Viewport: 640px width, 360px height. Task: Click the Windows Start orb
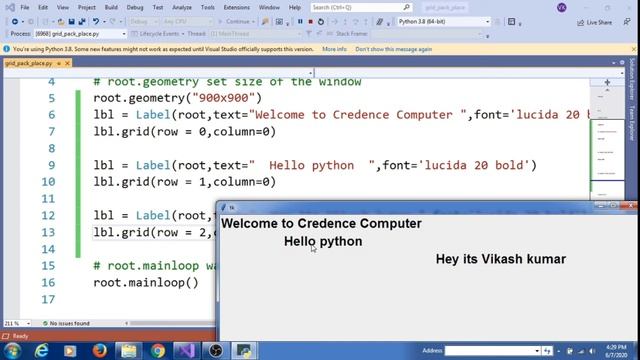[13, 351]
